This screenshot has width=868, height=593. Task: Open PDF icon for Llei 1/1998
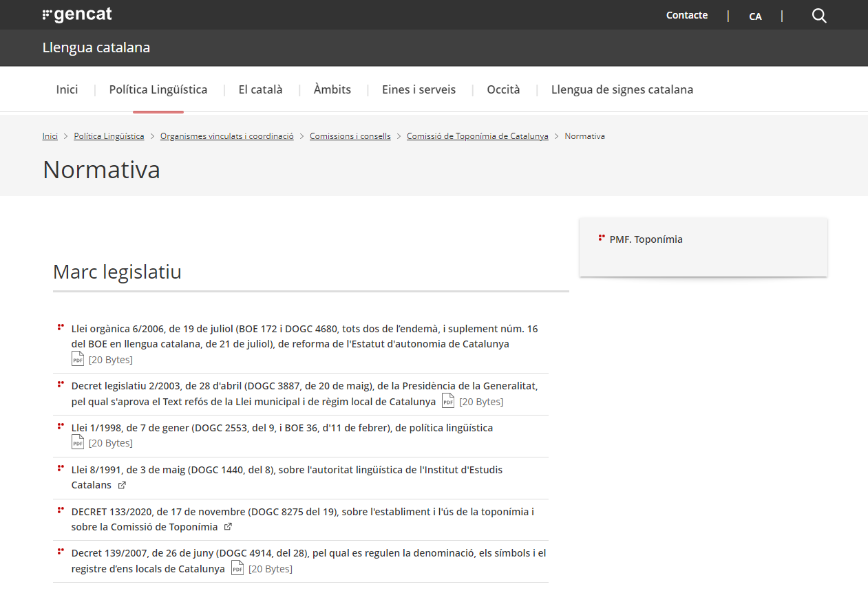[x=78, y=442]
